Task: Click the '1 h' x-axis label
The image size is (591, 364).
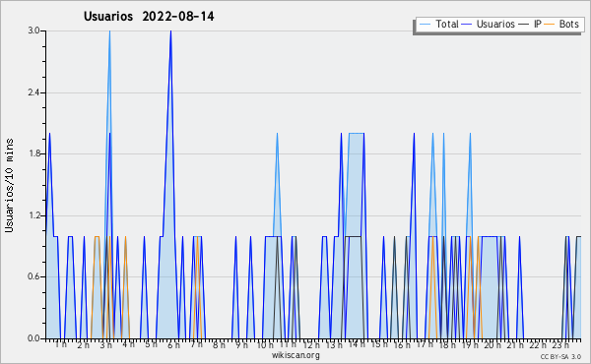Action: (x=61, y=344)
